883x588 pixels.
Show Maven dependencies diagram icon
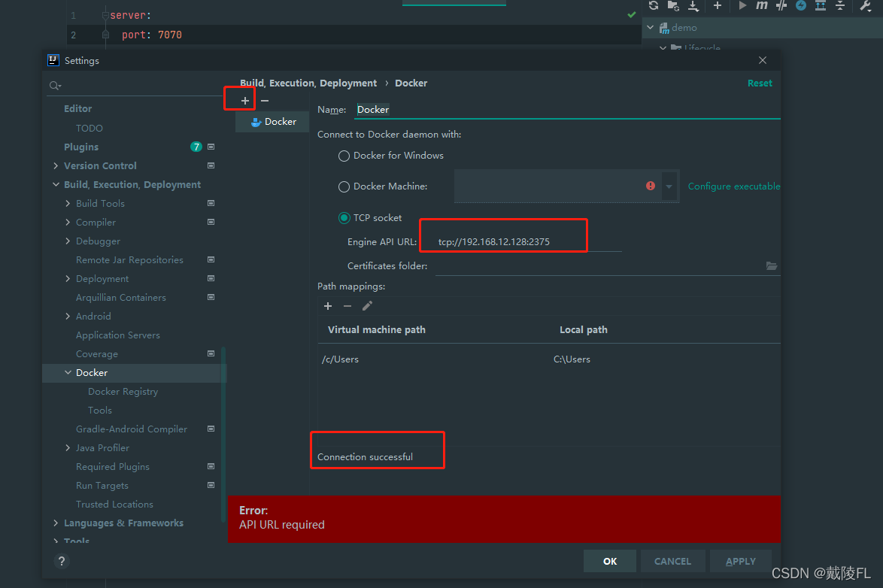[821, 5]
